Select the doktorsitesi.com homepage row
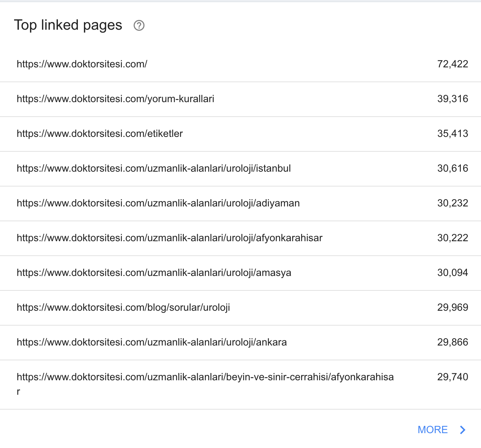 tap(240, 64)
